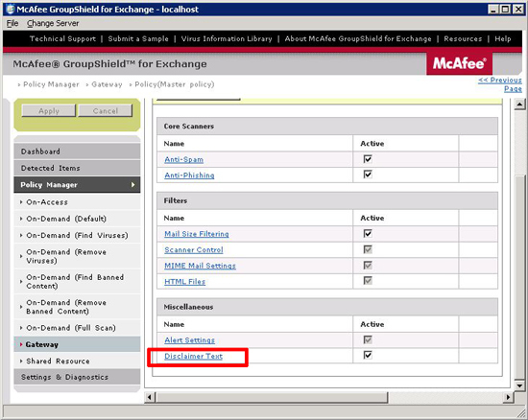Open Submit a Sample page
This screenshot has width=528, height=420.
click(x=138, y=38)
